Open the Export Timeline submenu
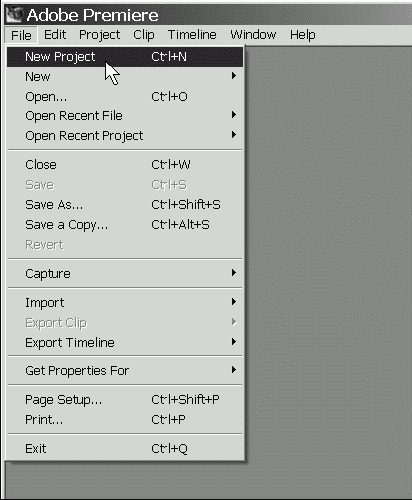The image size is (412, 500). [125, 343]
